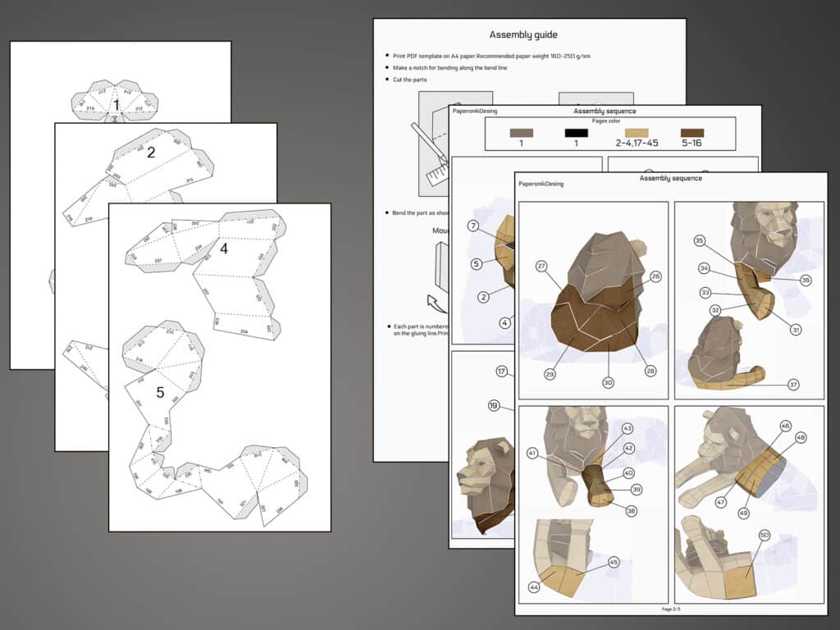Select the black color swatch
The height and width of the screenshot is (630, 840).
577,132
